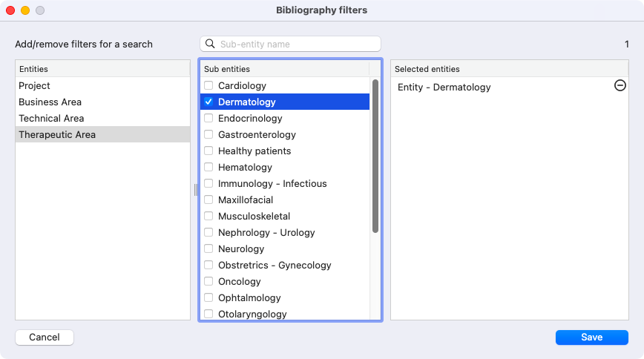The image size is (644, 359).
Task: Check the Healthy patients checkbox
Action: (208, 151)
